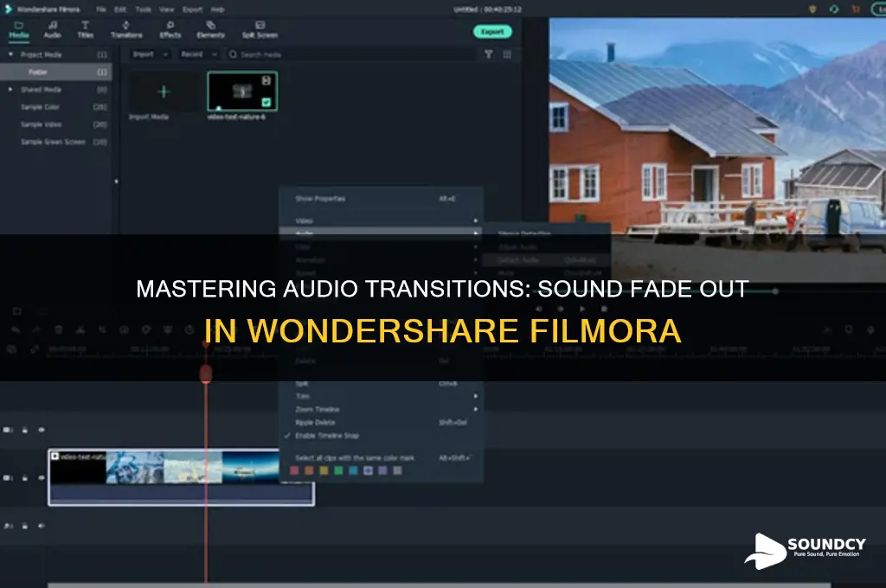Image resolution: width=886 pixels, height=588 pixels.
Task: Click the Import Media plus tile
Action: coord(164,92)
